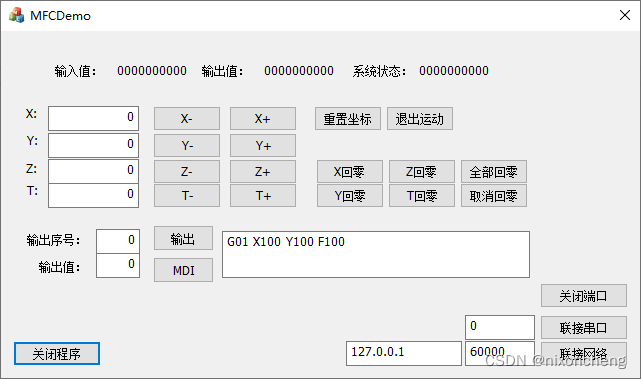The image size is (641, 379).
Task: Click the IP address field showing 127.0.0.1
Action: tap(404, 353)
